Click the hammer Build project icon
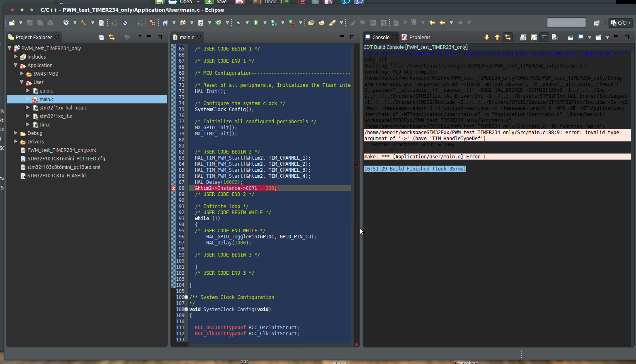Image resolution: width=636 pixels, height=364 pixels. click(84, 23)
